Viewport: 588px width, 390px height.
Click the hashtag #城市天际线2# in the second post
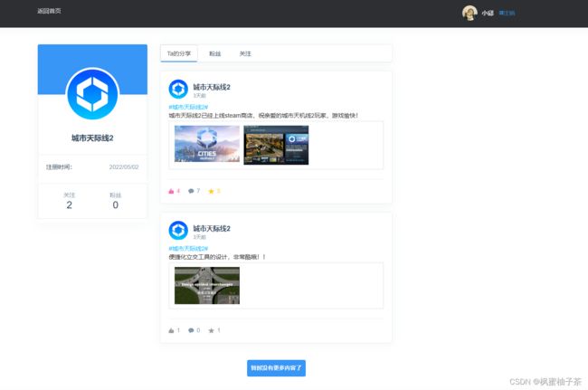click(x=188, y=248)
